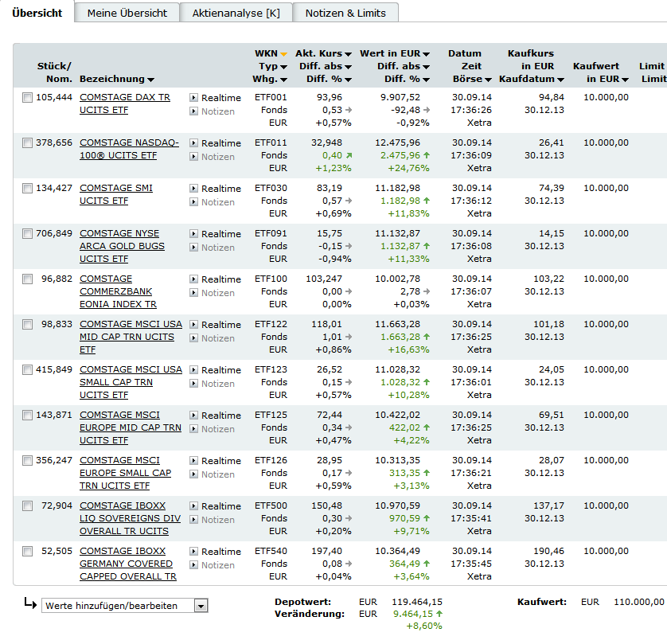
Task: Open Notizen icon for MSCI EUROPE SMALL CAP
Action: (x=193, y=474)
